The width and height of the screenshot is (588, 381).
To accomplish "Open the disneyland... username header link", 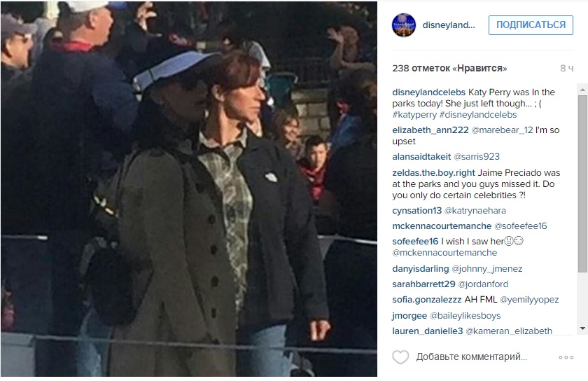I will coord(449,25).
